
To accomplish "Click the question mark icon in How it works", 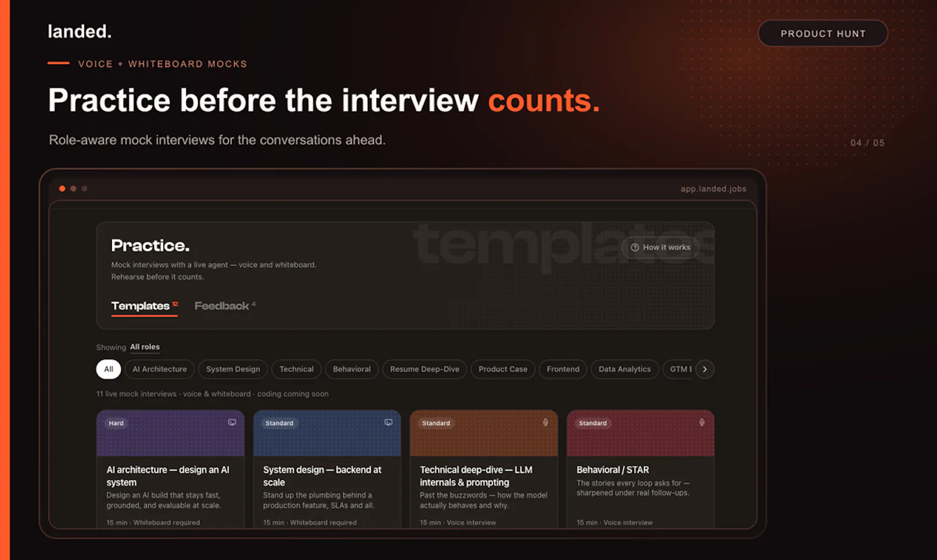I will 635,248.
